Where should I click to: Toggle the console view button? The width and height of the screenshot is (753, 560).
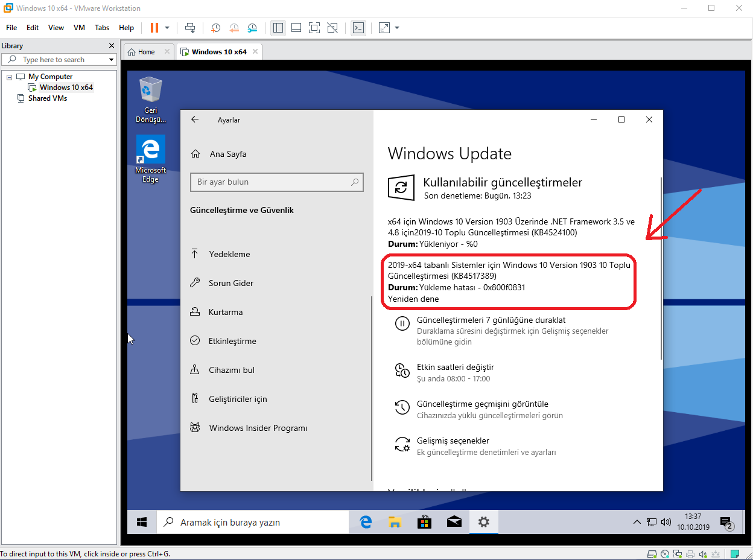pyautogui.click(x=358, y=28)
